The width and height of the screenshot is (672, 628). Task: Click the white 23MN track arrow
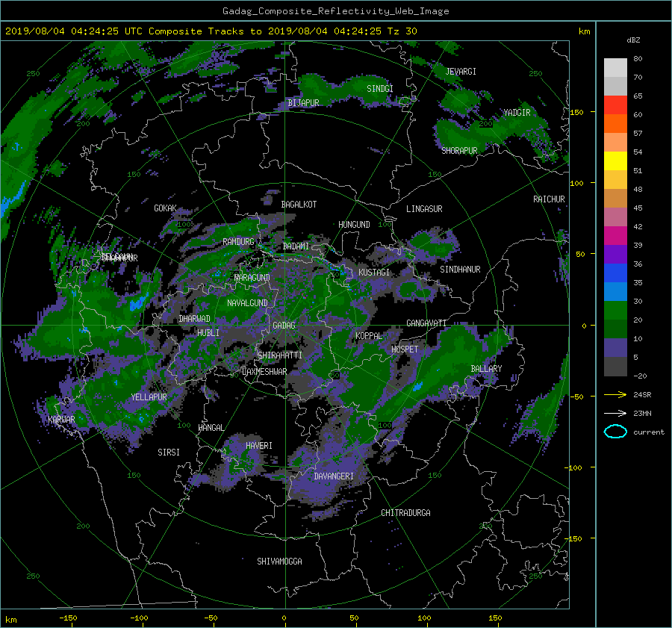point(615,413)
